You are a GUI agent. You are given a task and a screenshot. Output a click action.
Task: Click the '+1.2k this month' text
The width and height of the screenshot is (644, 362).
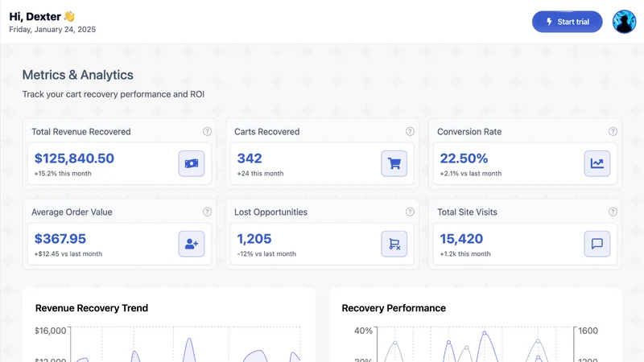tap(465, 254)
